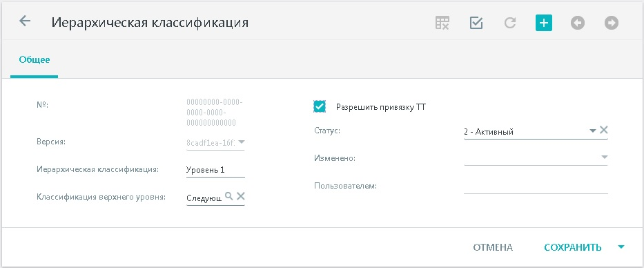This screenshot has height=268, width=644.
Task: Open the Изменено dropdown arrow
Action: (x=604, y=157)
